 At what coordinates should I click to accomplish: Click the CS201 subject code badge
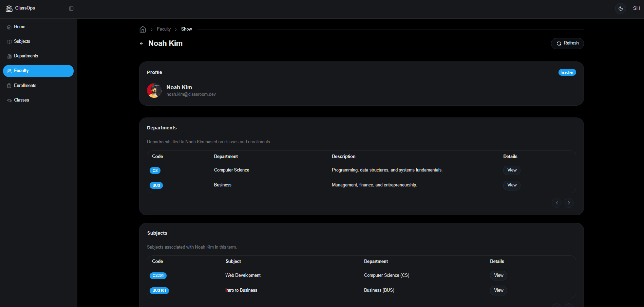(x=158, y=276)
